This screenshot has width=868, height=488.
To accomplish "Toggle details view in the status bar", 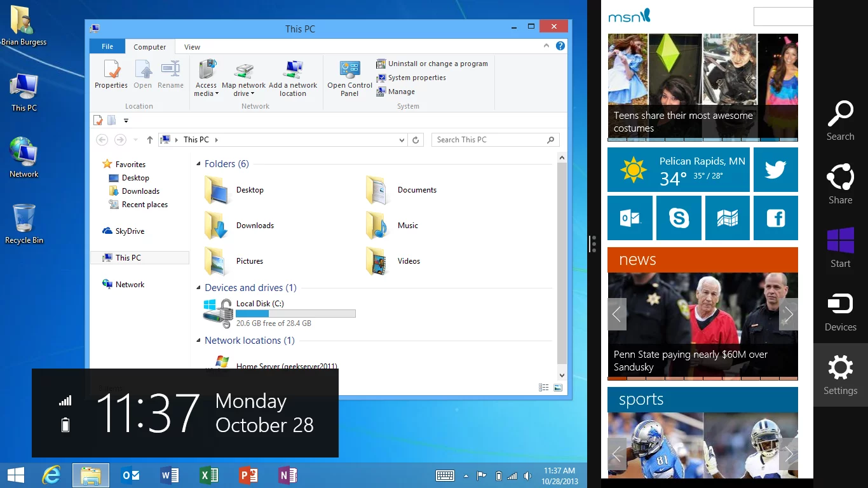I will tap(543, 387).
